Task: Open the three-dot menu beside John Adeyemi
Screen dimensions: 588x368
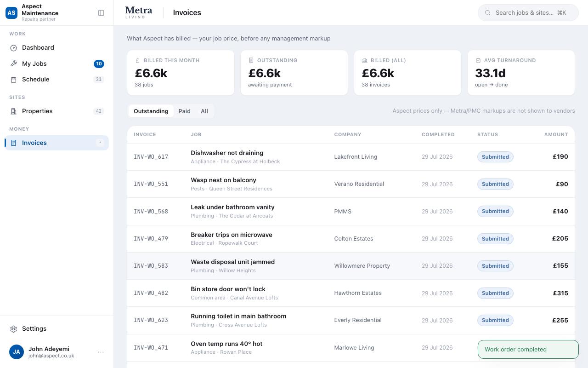Action: (x=101, y=352)
